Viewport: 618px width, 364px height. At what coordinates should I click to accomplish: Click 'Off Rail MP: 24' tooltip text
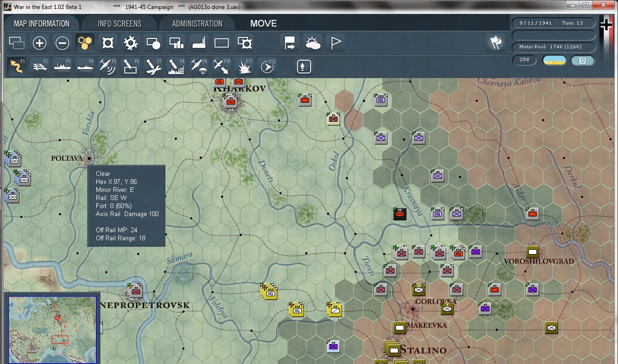(117, 230)
